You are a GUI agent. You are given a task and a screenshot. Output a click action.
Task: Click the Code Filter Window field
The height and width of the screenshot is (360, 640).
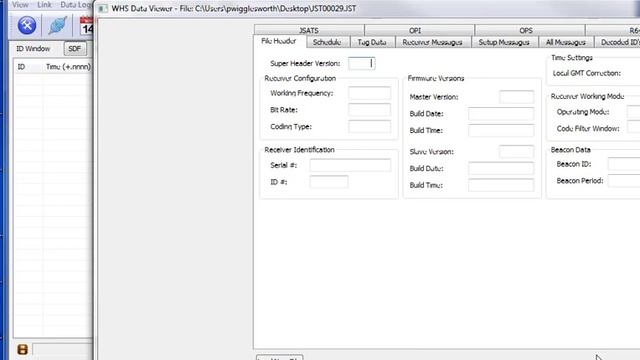pyautogui.click(x=633, y=128)
